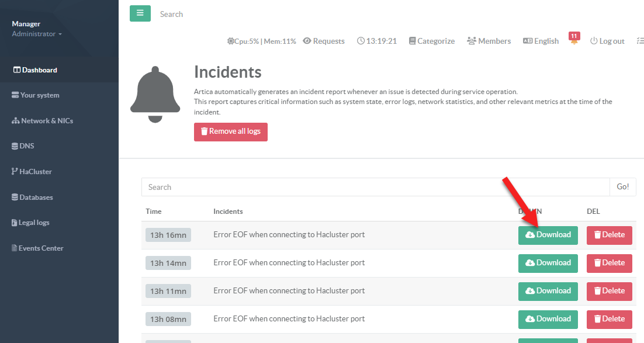Click the clock showing 13:19:21
The width and height of the screenshot is (644, 343).
point(377,41)
